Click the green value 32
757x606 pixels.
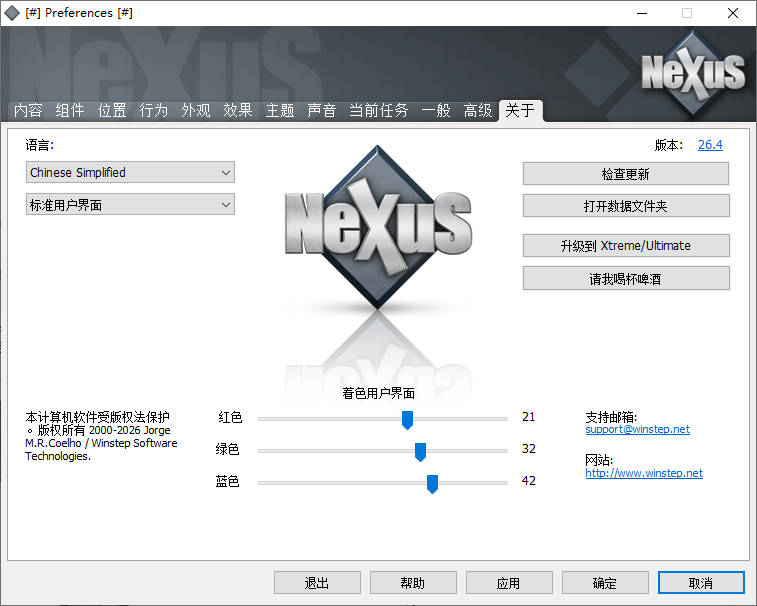point(529,449)
